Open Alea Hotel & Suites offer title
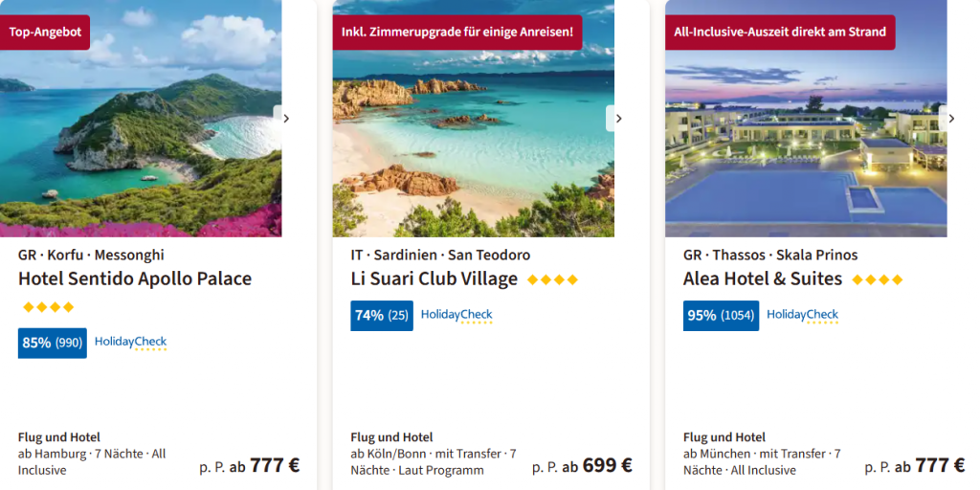Image resolution: width=980 pixels, height=490 pixels. coord(763,278)
